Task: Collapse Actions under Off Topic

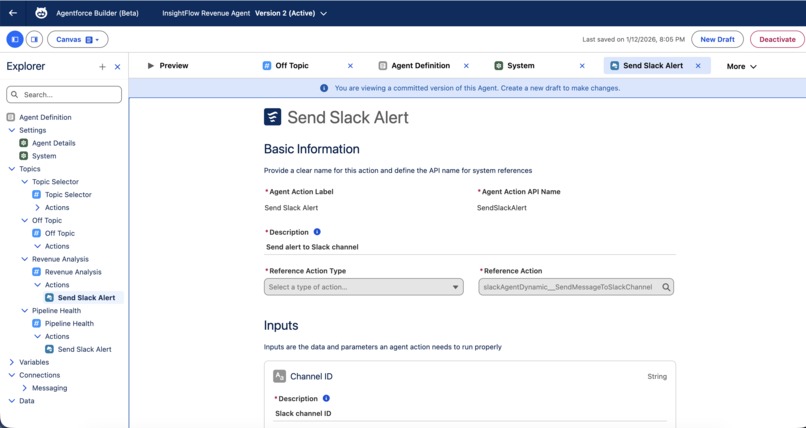Action: [x=38, y=246]
